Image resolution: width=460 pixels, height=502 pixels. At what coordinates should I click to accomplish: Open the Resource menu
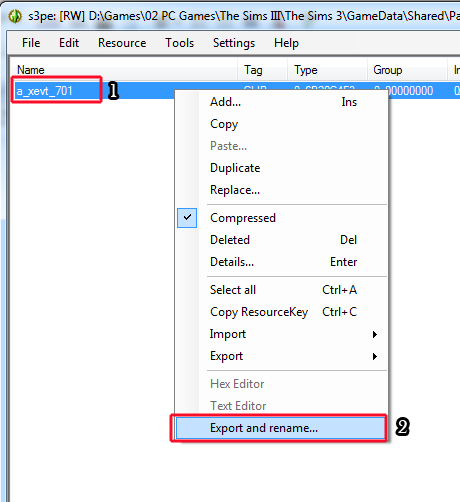click(122, 43)
